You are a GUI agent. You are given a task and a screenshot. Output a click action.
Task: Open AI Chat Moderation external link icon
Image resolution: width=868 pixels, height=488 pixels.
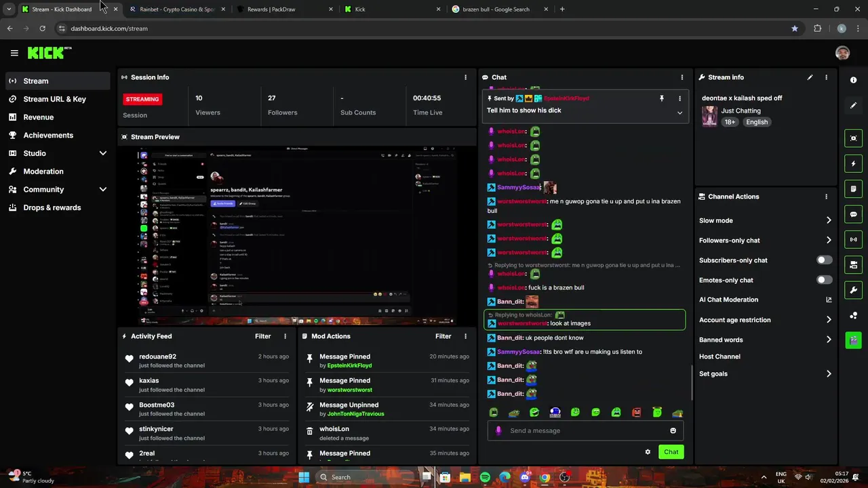tap(829, 300)
